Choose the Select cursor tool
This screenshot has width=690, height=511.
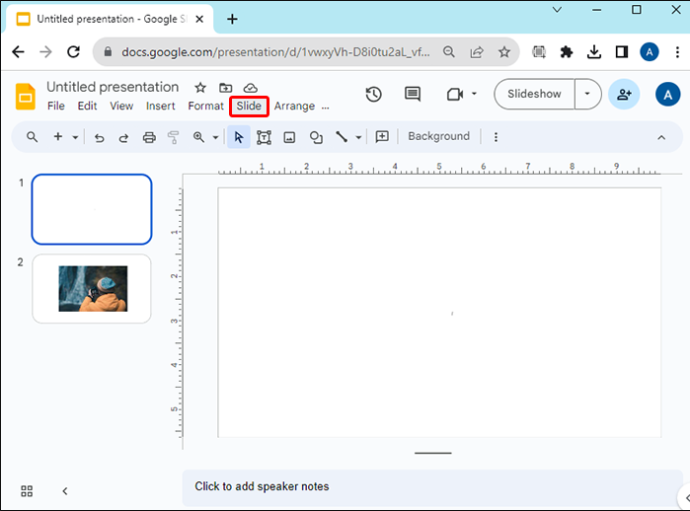239,137
